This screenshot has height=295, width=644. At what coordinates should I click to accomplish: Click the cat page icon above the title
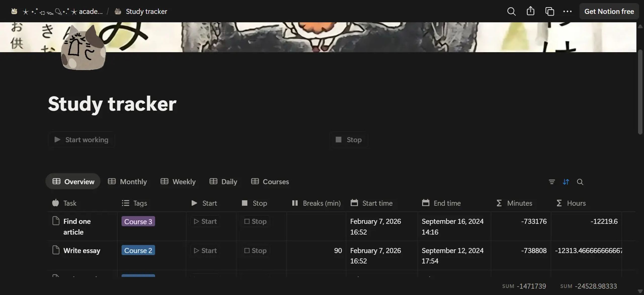tap(83, 47)
